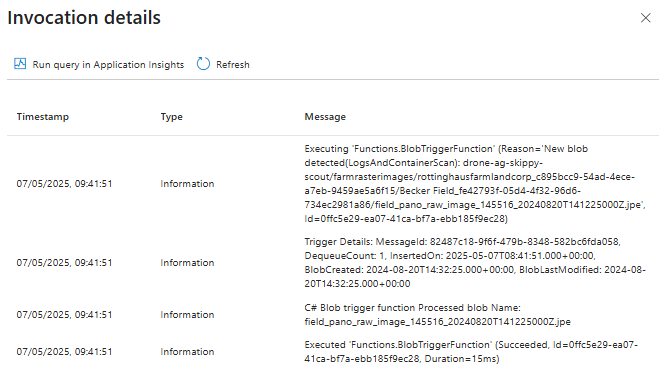Screen dimensions: 668x389
Task: Click the Trigger Details MessageId log message
Action: (475, 262)
